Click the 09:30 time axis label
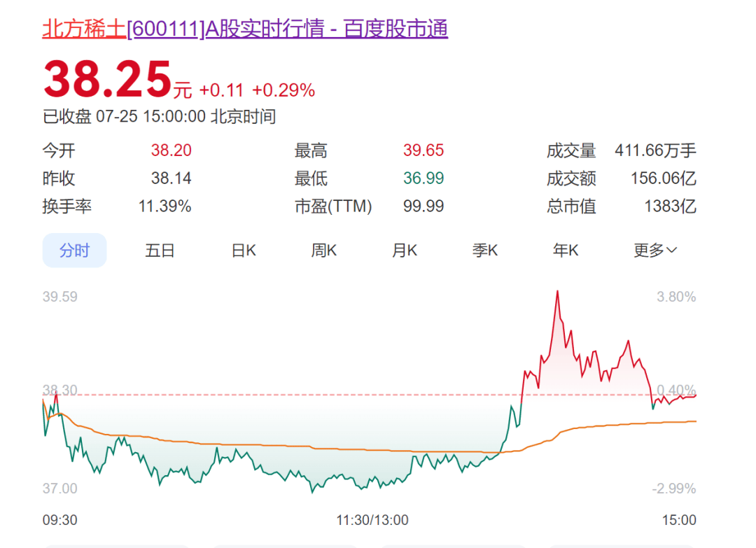The height and width of the screenshot is (548, 756). tap(59, 519)
